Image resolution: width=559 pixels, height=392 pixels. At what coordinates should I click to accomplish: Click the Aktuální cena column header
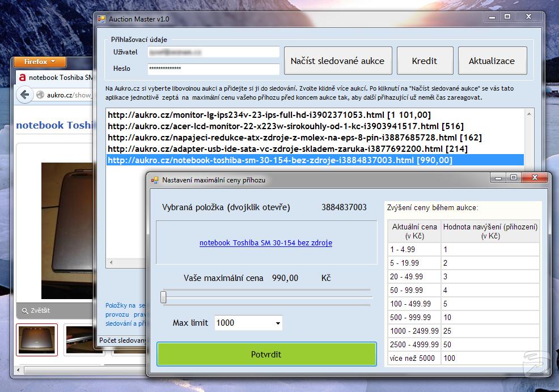(x=414, y=231)
